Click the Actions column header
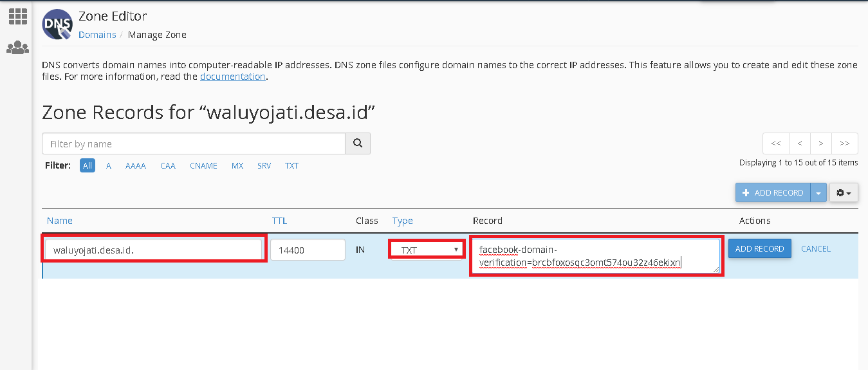This screenshot has width=868, height=370. [x=755, y=221]
